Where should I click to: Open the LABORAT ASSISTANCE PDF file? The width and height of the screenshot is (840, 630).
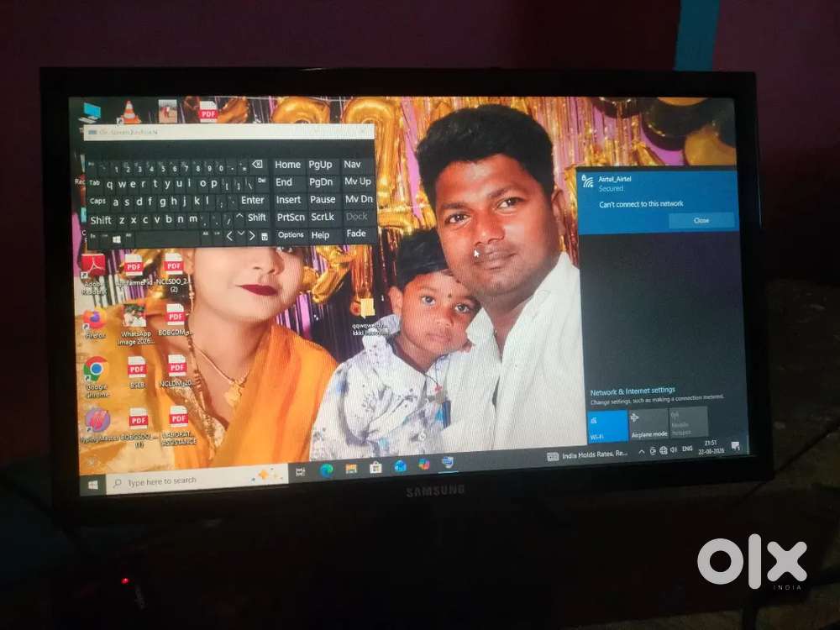179,425
